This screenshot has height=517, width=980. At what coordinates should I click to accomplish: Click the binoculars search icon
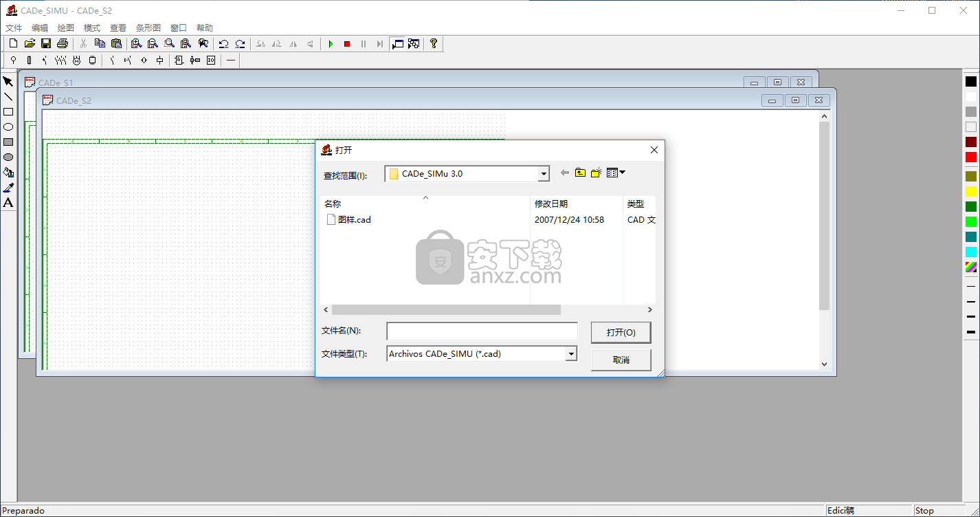click(203, 43)
